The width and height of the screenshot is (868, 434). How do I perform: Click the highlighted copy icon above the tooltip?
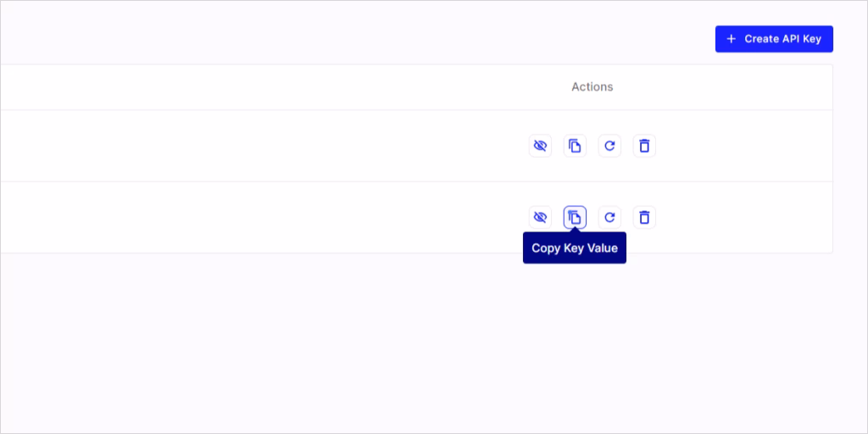(575, 218)
